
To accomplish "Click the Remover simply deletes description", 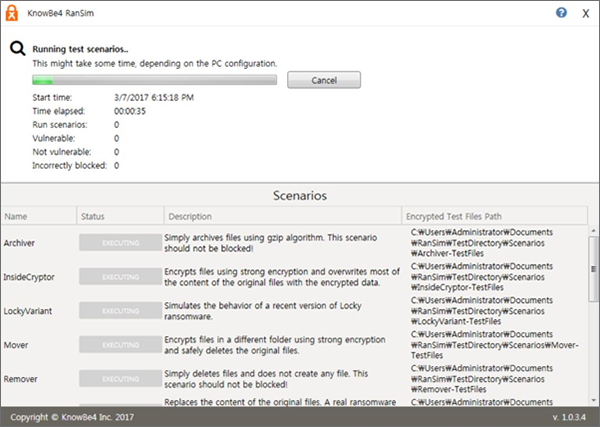I will click(x=266, y=379).
